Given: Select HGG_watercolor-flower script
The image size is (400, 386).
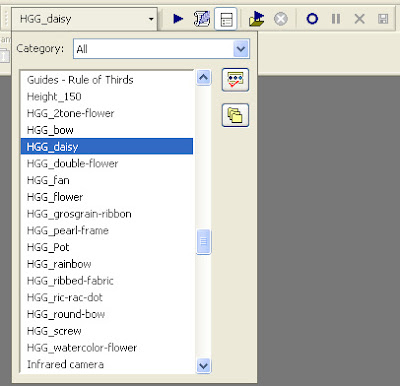Looking at the screenshot, I should point(107,348).
